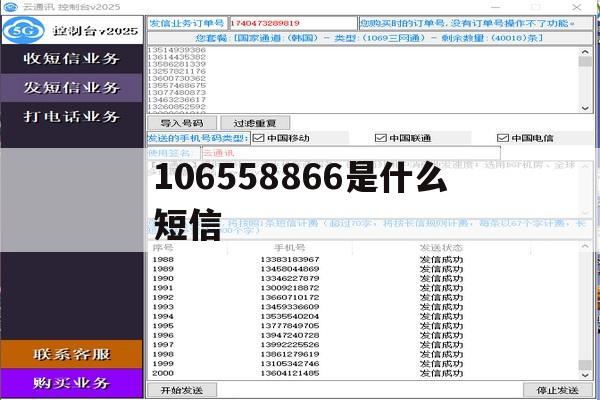
Task: Click number 13557468675 in imported list
Action: [177, 85]
